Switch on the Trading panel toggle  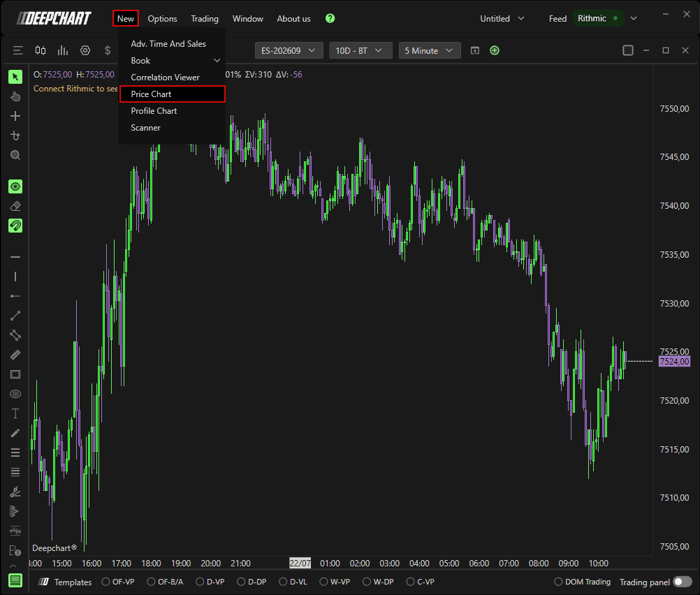pyautogui.click(x=683, y=582)
